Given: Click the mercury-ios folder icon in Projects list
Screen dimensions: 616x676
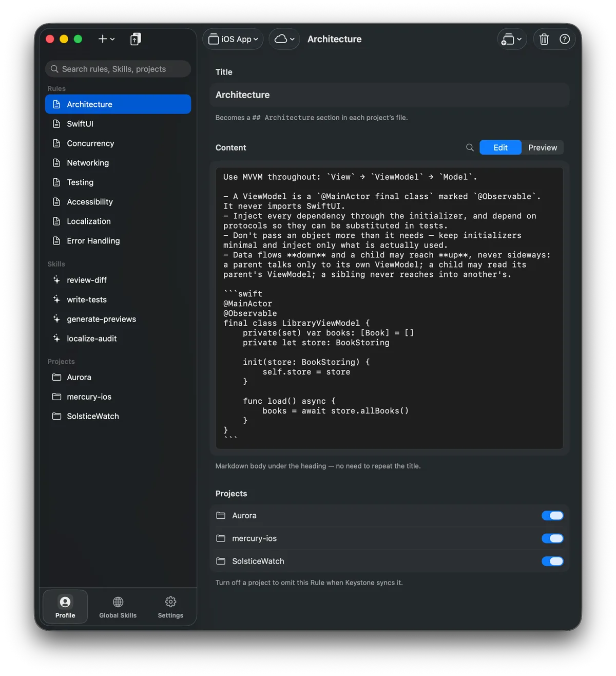Looking at the screenshot, I should 221,538.
